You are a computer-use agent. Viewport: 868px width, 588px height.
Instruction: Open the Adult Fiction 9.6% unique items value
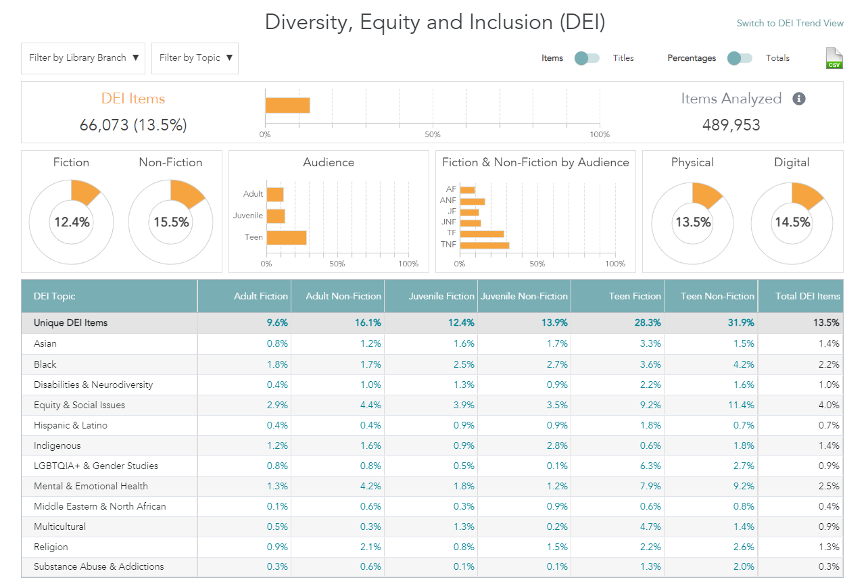[x=277, y=323]
